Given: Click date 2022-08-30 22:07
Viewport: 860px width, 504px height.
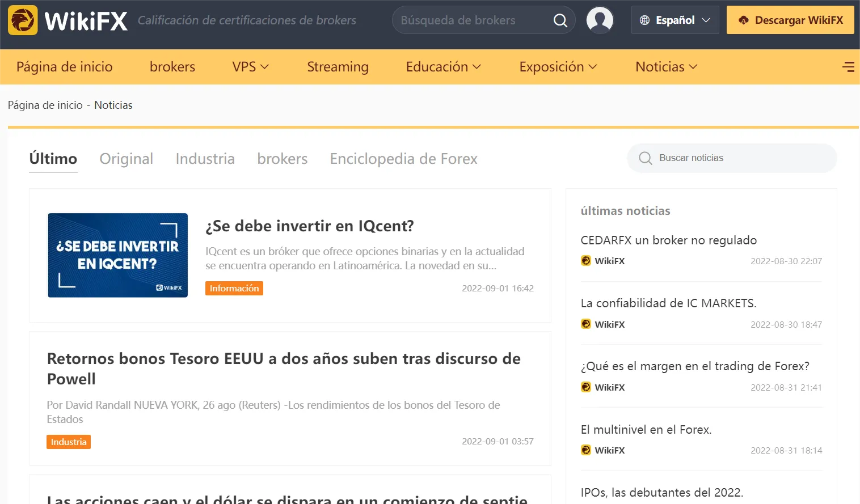Looking at the screenshot, I should (786, 261).
